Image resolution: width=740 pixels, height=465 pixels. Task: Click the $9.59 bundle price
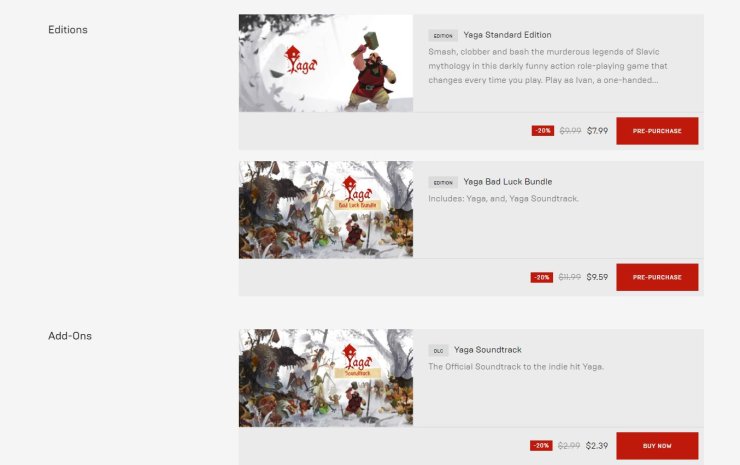click(x=597, y=277)
